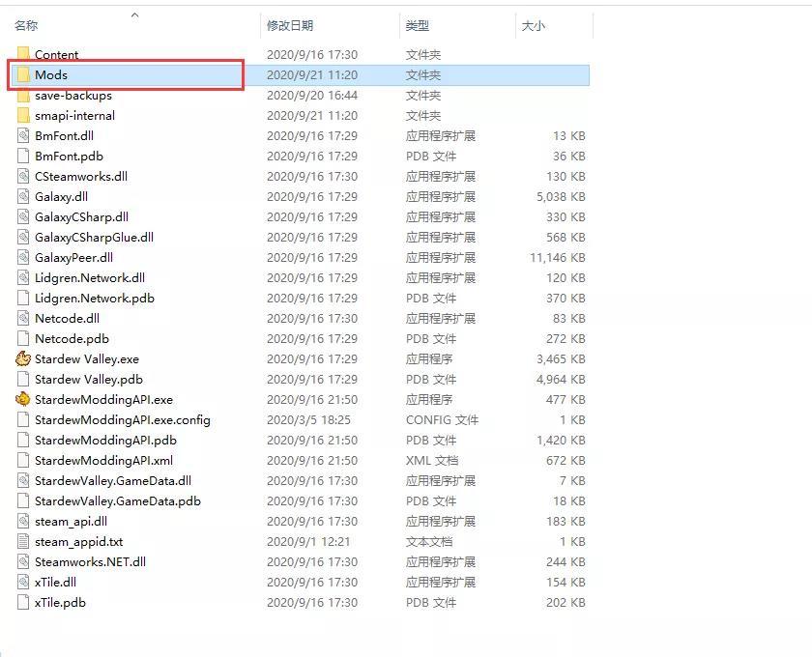Select the Content folder name
This screenshot has height=657, width=812.
pos(56,54)
